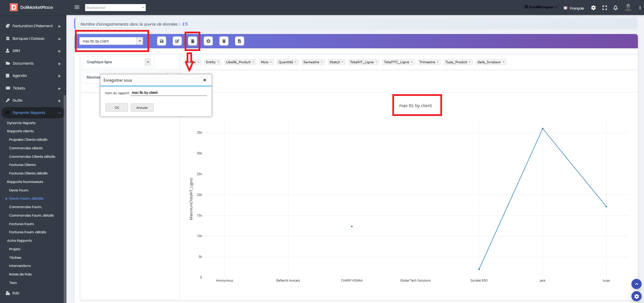Expand the Documents sidebar menu
Screen dimensions: 644x303
click(x=33, y=63)
